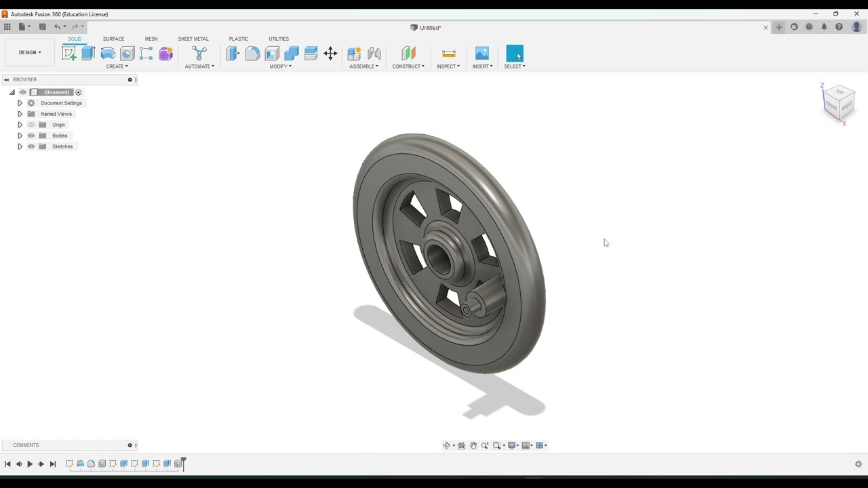Select the Move/Copy tool

pos(330,54)
